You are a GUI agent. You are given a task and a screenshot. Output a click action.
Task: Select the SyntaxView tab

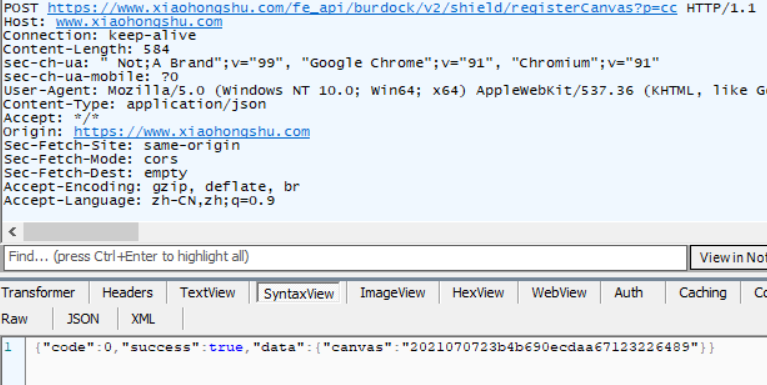(x=298, y=293)
